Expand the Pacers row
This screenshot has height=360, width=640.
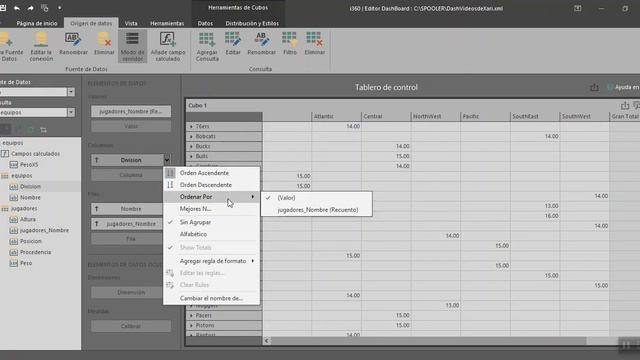coord(191,316)
